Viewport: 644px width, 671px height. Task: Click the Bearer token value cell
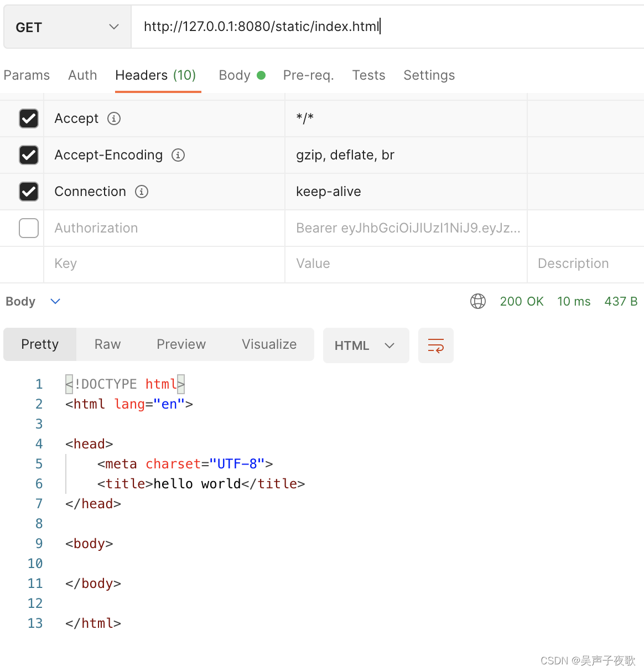tap(406, 228)
